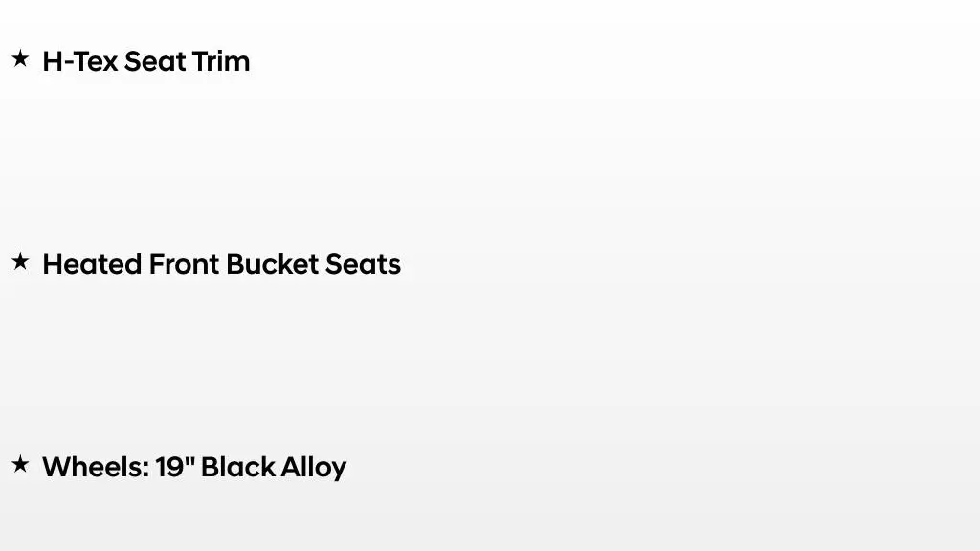Click the word "Alloy" in the wheels feature
Viewport: 980px width, 551px height.
coord(314,469)
